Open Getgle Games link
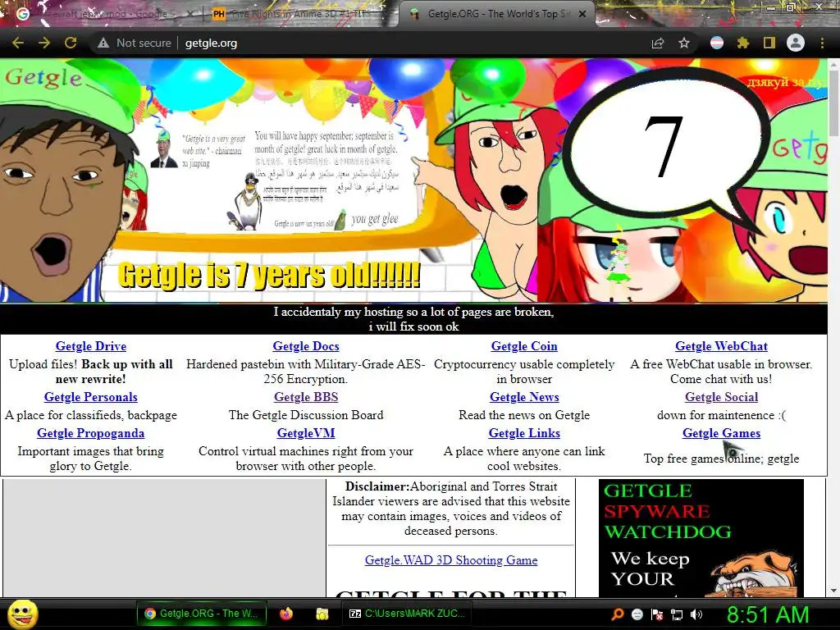840x630 pixels. (x=721, y=433)
